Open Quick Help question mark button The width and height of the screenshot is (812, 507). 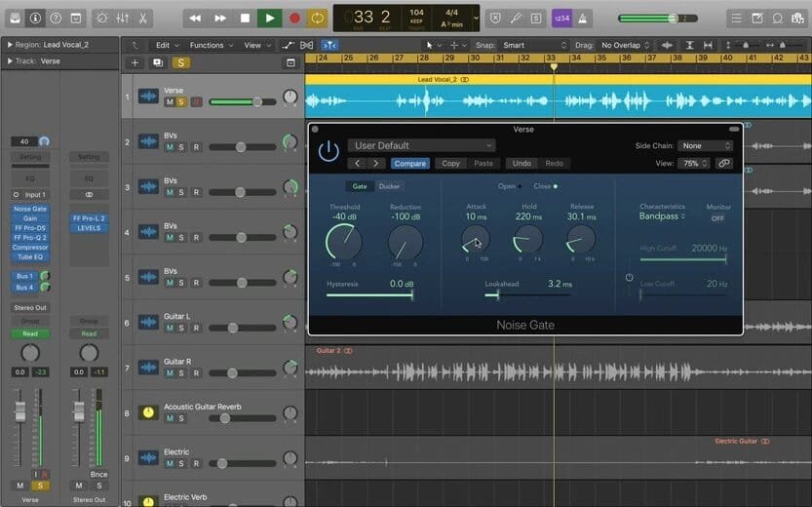[x=56, y=19]
